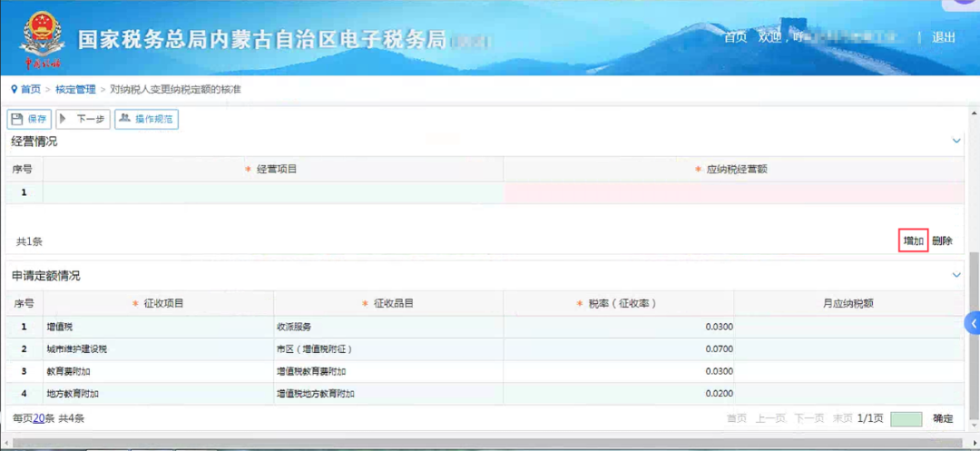Collapse the 申请定额情况 section chevron
Image resolution: width=980 pixels, height=451 pixels.
point(955,275)
